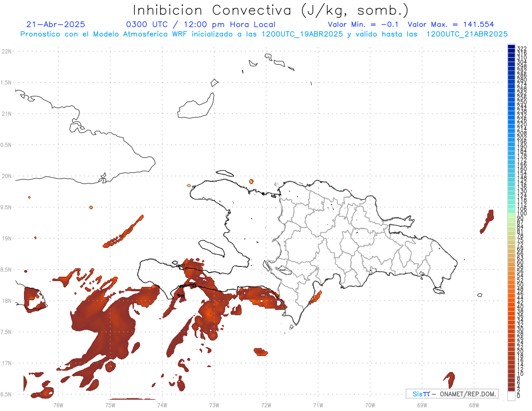This screenshot has height=411, width=532.
Task: Click the "7.5N" latitude label
Action: 6,332
